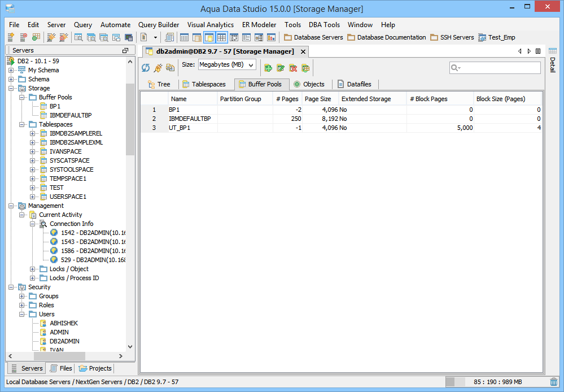
Task: Click the copy documents icon beside plug
Action: (x=170, y=68)
